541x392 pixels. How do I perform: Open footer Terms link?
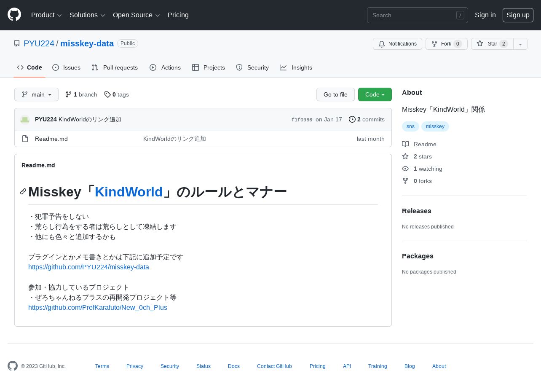102,366
